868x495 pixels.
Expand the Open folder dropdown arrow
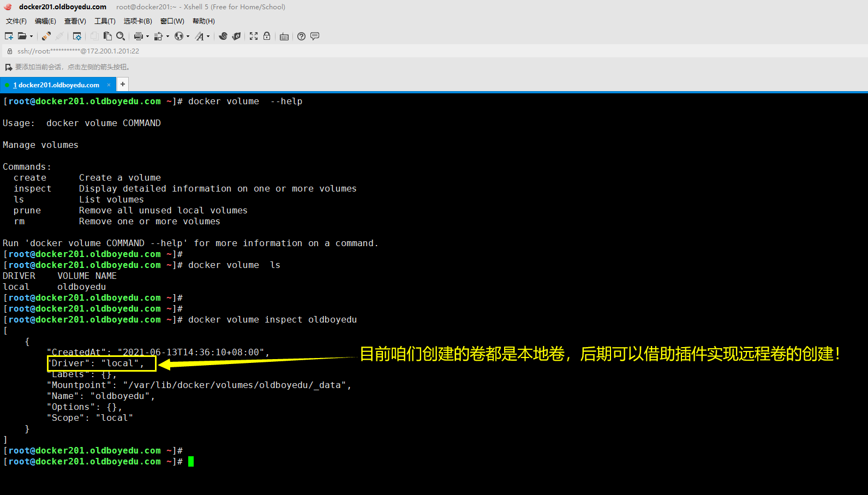[31, 37]
